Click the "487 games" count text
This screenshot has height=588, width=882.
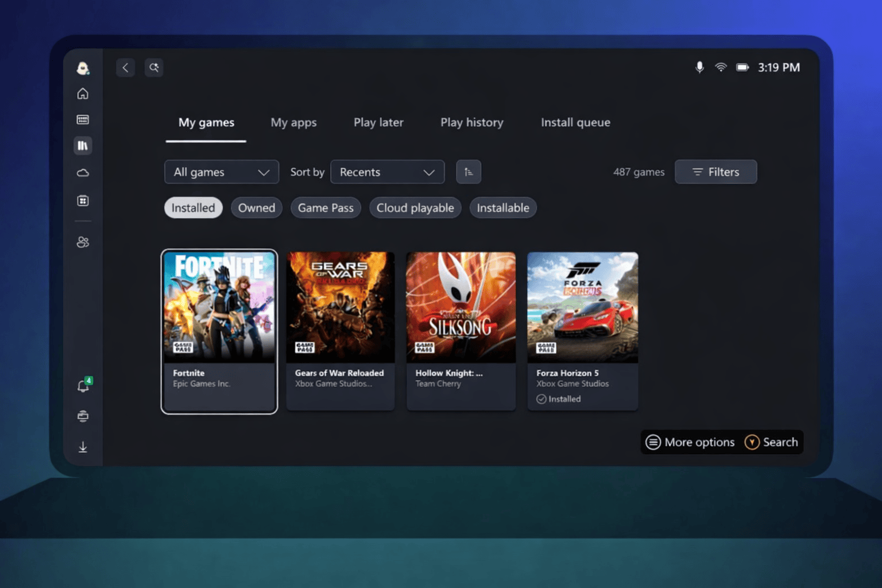click(639, 172)
